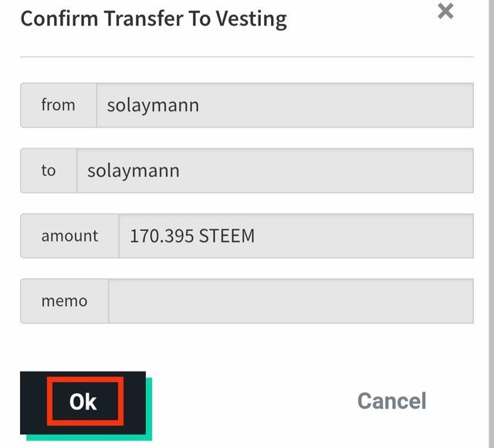The width and height of the screenshot is (494, 448).
Task: Click the vertical scrollbar beside the dialog
Action: 491,224
